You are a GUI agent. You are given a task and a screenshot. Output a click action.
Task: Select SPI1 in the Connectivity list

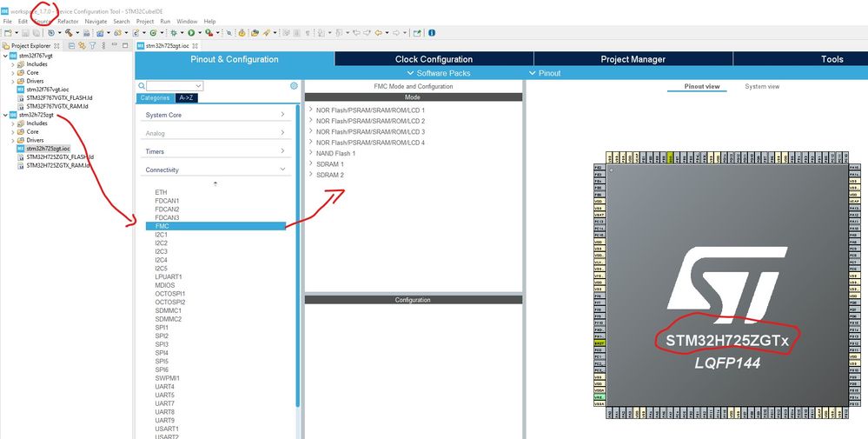tap(162, 327)
